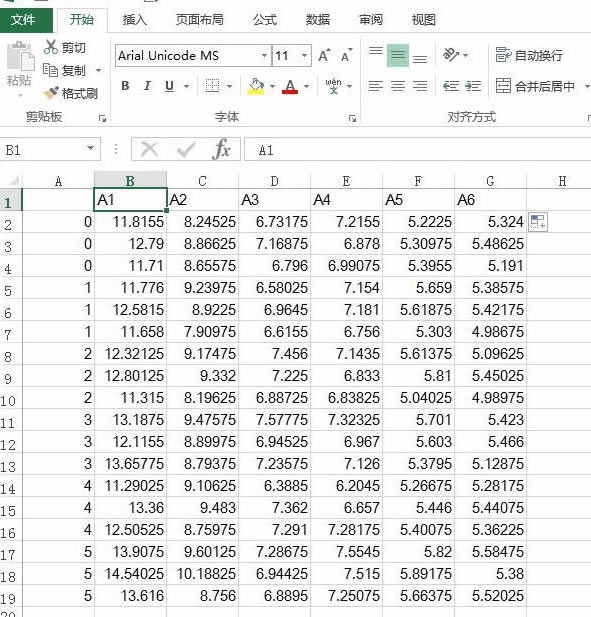Click Merge & Center (合并后居中) button
Viewport: 591px width, 617px height.
(536, 86)
